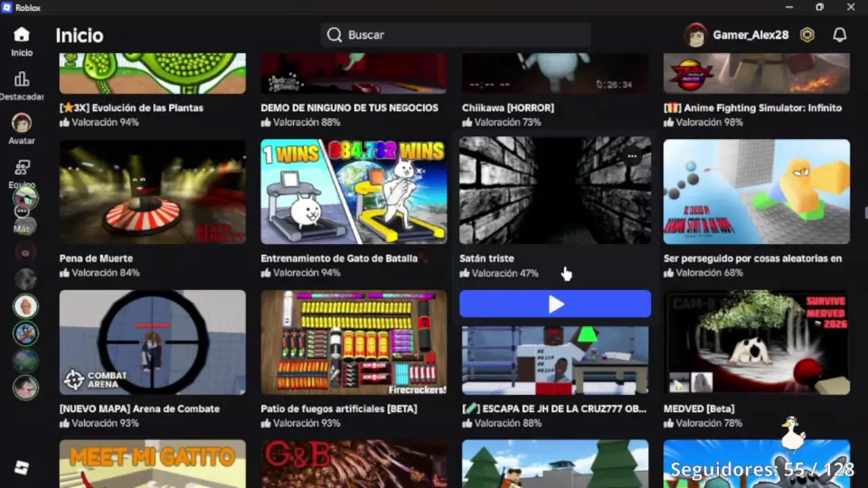Click title 'DEMO DE NINGUNO DE TUS NEGOCIOS'
This screenshot has height=488, width=868.
[x=349, y=108]
